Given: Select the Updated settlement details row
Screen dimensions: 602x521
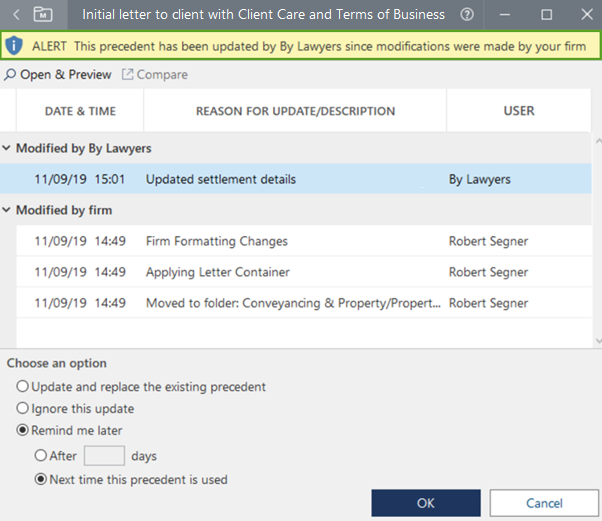Looking at the screenshot, I should click(220, 180).
